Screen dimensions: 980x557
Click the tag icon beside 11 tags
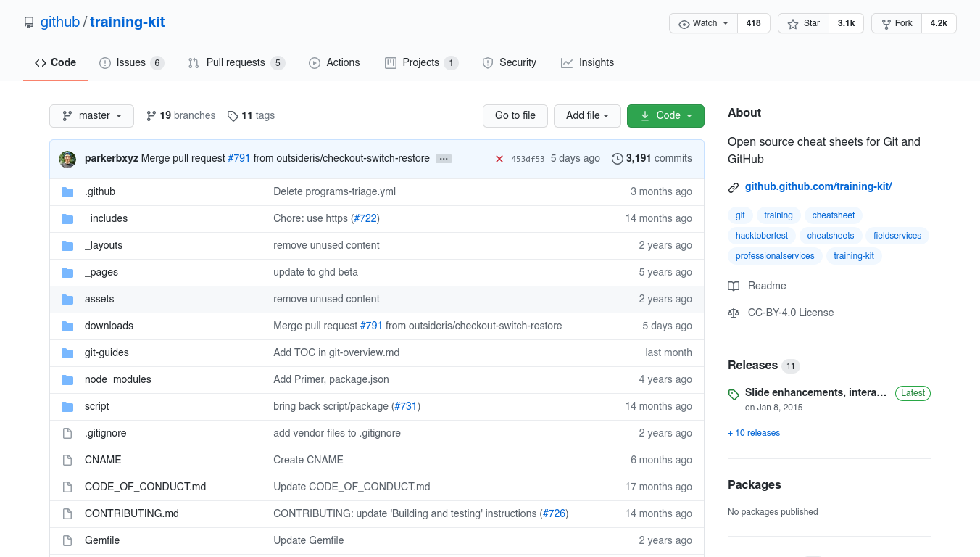[x=233, y=116]
